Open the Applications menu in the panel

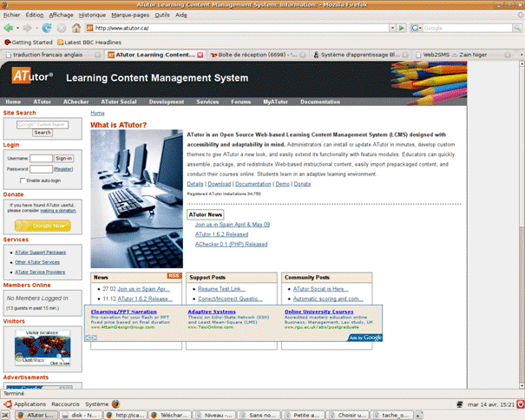[x=30, y=404]
